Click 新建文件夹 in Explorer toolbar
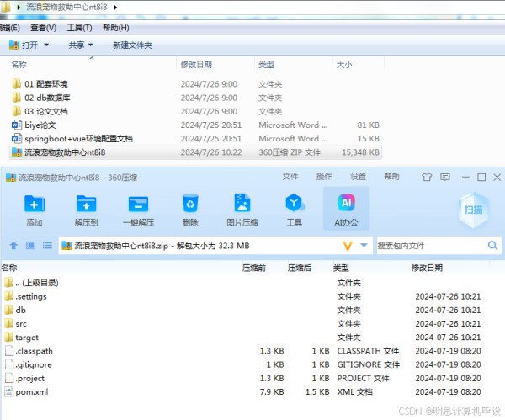Image resolution: width=505 pixels, height=420 pixels. 132,45
